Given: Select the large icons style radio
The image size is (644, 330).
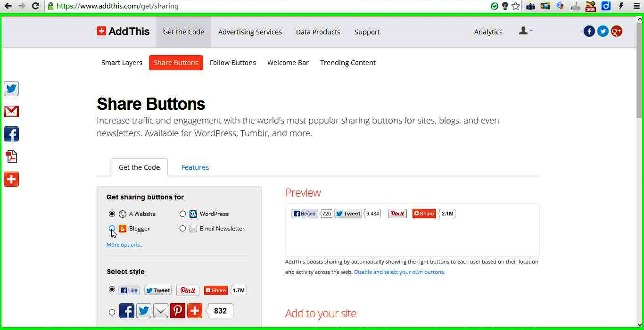Looking at the screenshot, I should point(112,312).
